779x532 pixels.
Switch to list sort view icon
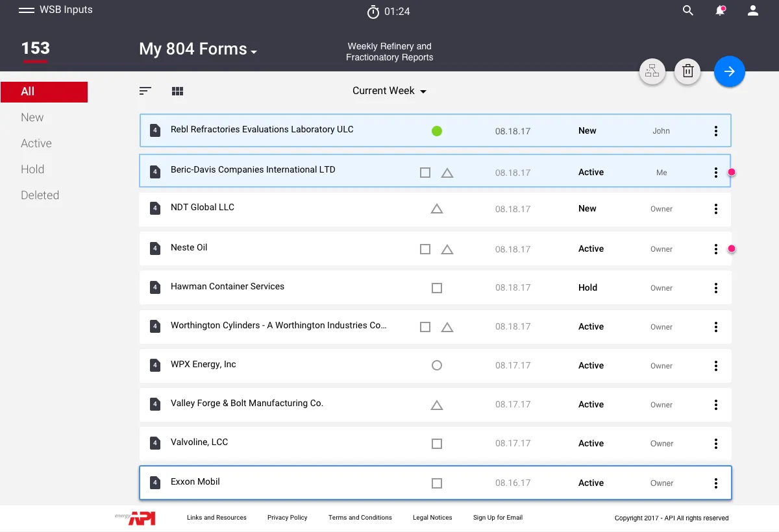[x=145, y=91]
